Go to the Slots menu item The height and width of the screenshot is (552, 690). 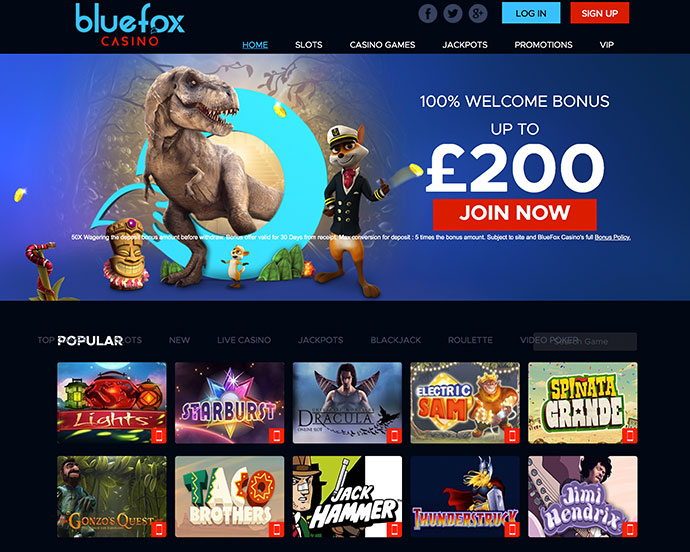tap(308, 44)
